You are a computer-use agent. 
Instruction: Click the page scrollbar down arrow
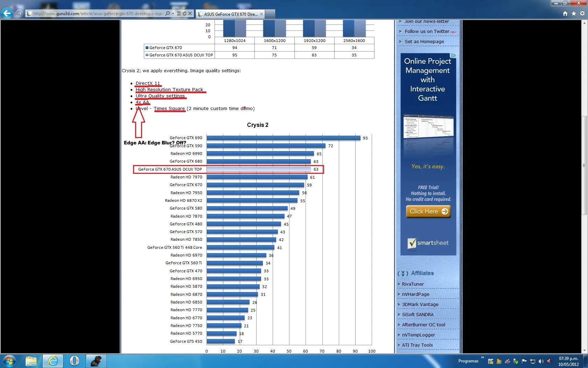point(584,350)
